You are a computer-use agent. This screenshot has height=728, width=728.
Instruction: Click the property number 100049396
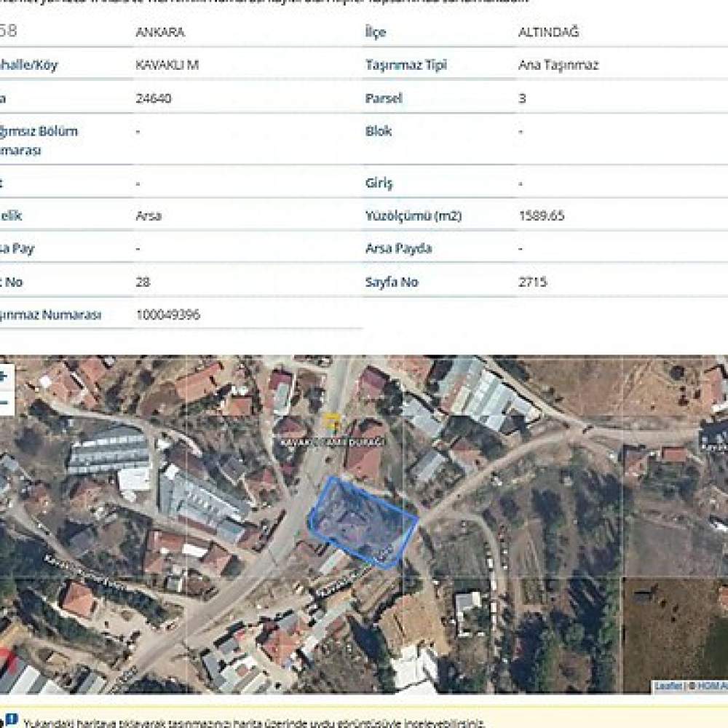tap(167, 314)
